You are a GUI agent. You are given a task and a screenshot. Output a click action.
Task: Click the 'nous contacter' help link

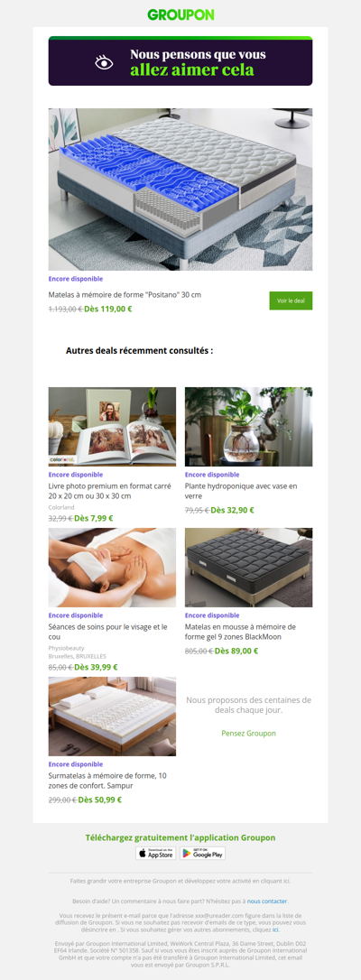(x=267, y=901)
